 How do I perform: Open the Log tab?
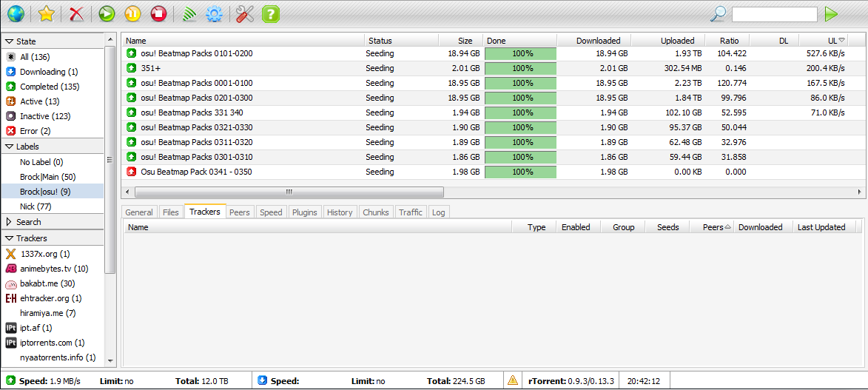(x=438, y=212)
